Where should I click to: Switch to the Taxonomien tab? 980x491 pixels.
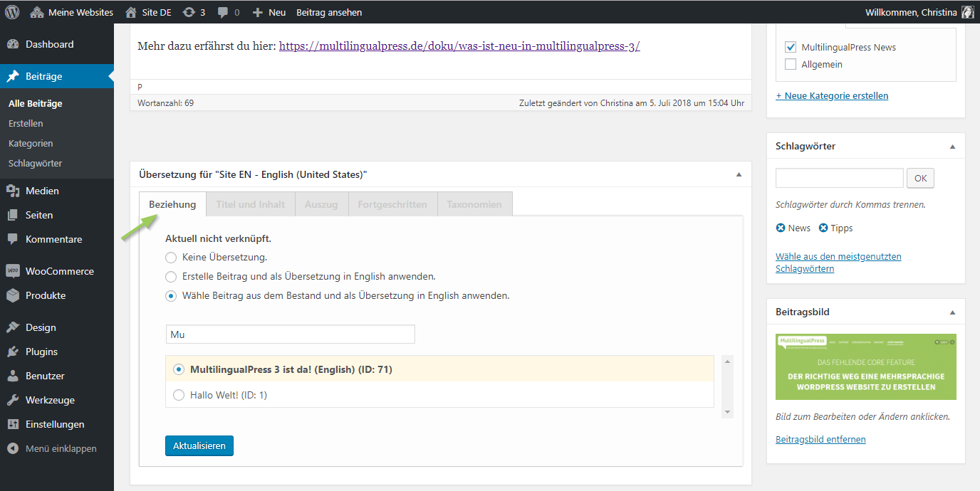pyautogui.click(x=474, y=204)
